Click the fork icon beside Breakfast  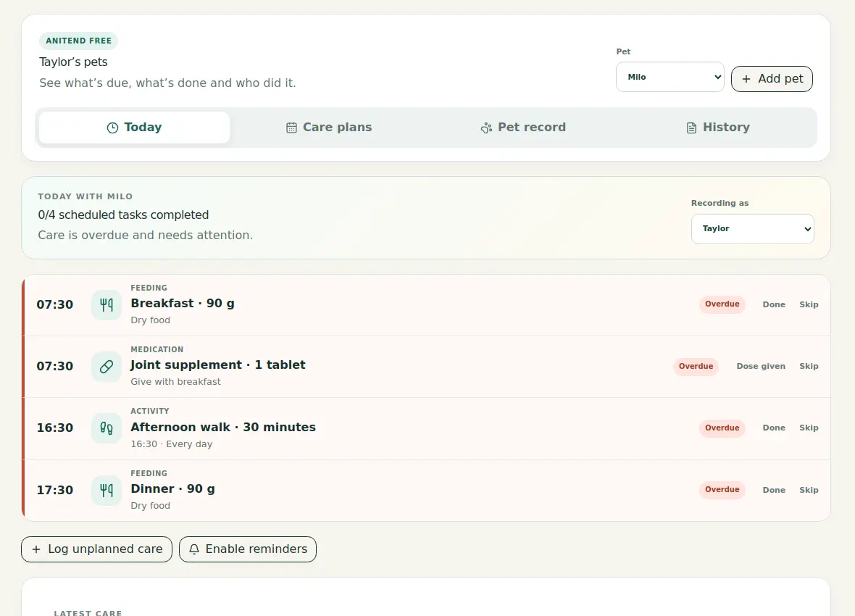pyautogui.click(x=107, y=304)
